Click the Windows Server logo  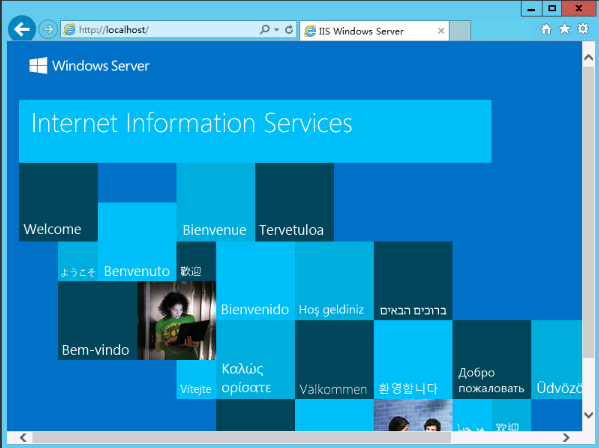[89, 66]
